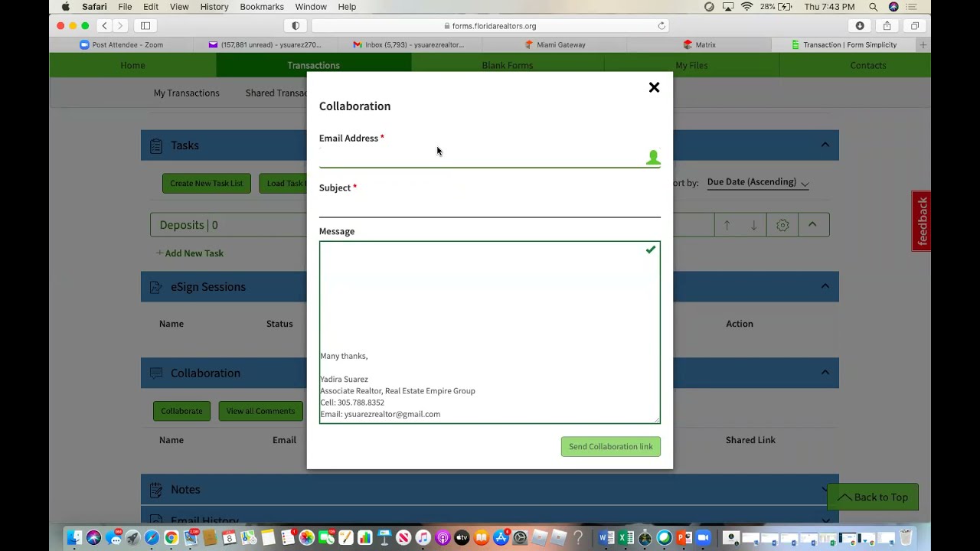
Task: Open the History menu
Action: click(214, 7)
